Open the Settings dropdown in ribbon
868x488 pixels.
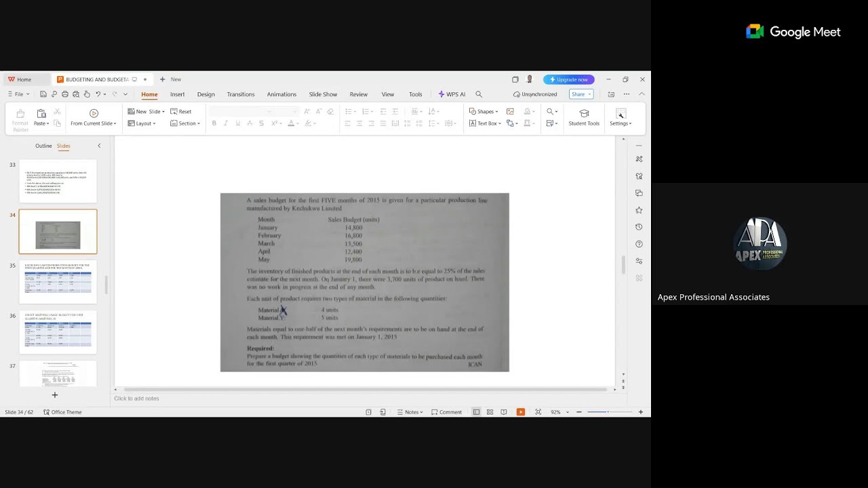(x=620, y=123)
